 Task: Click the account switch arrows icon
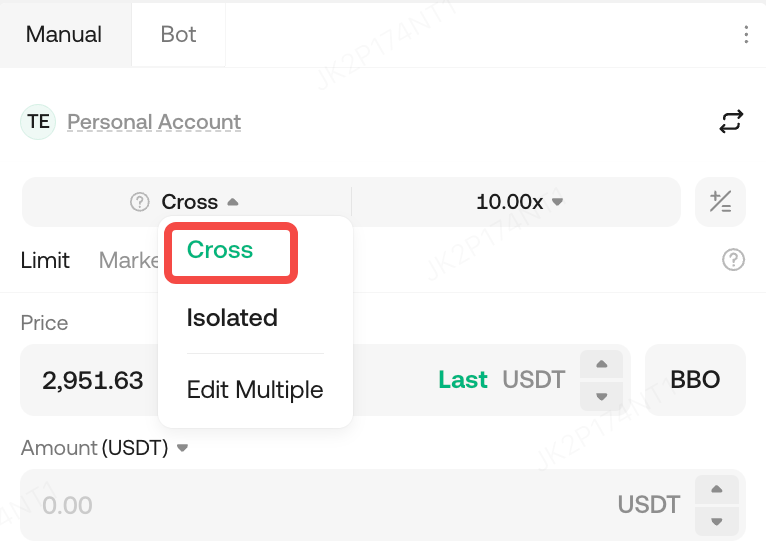[x=731, y=122]
